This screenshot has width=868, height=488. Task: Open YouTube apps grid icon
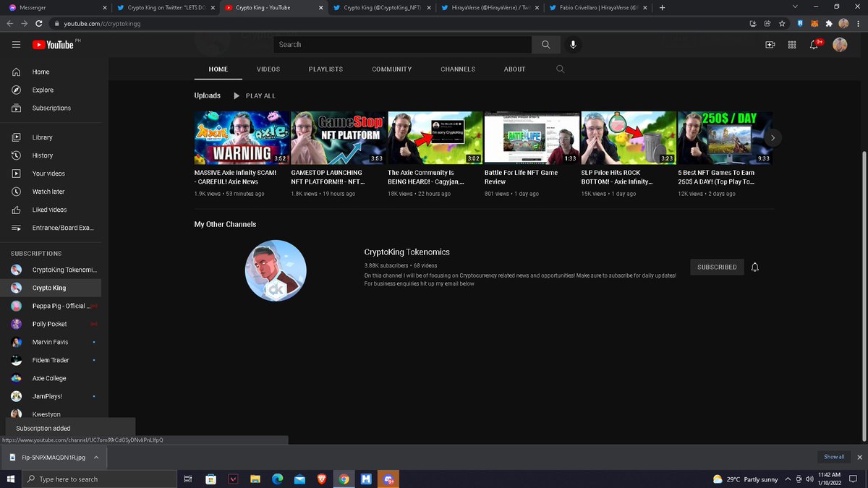792,45
